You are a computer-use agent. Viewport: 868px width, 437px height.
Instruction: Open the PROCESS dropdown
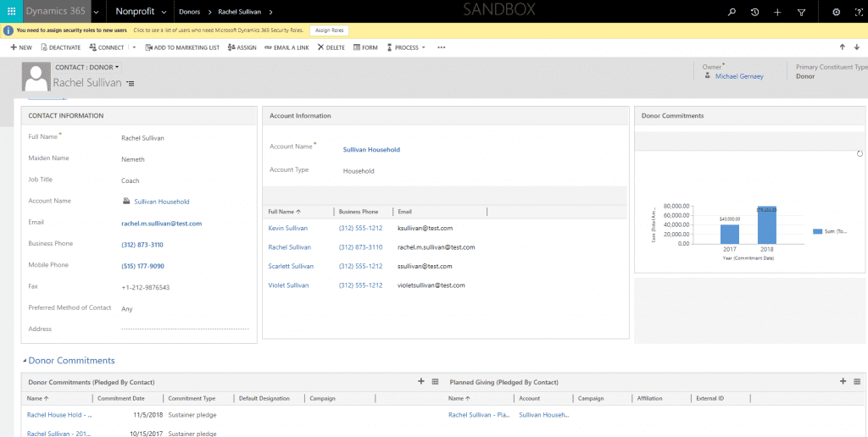pyautogui.click(x=406, y=47)
